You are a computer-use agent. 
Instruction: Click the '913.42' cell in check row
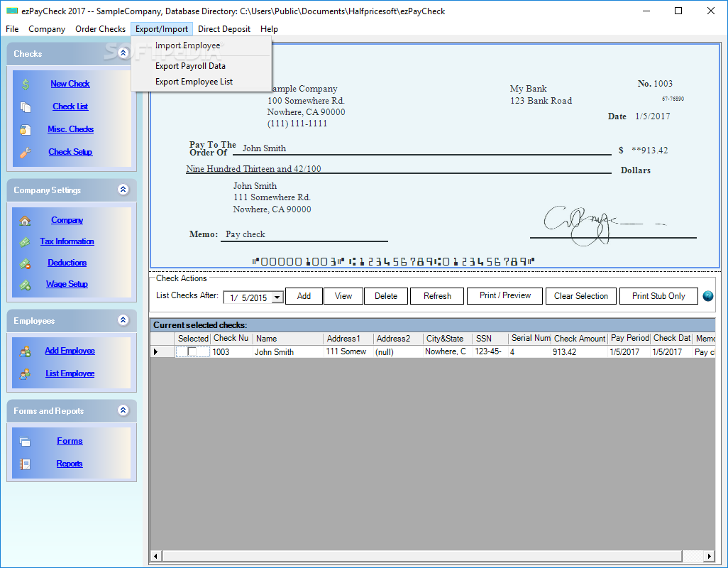(580, 352)
